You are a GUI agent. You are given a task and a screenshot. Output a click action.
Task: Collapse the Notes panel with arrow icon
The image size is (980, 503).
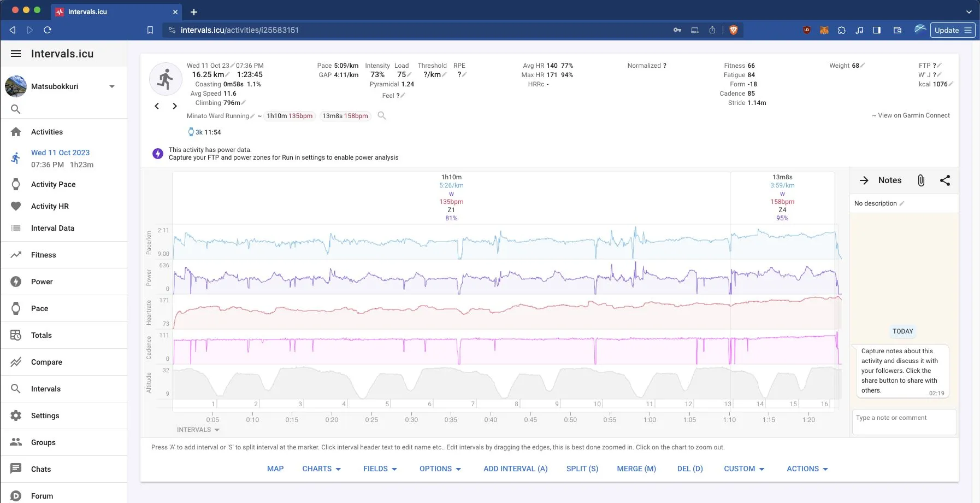[x=864, y=180]
